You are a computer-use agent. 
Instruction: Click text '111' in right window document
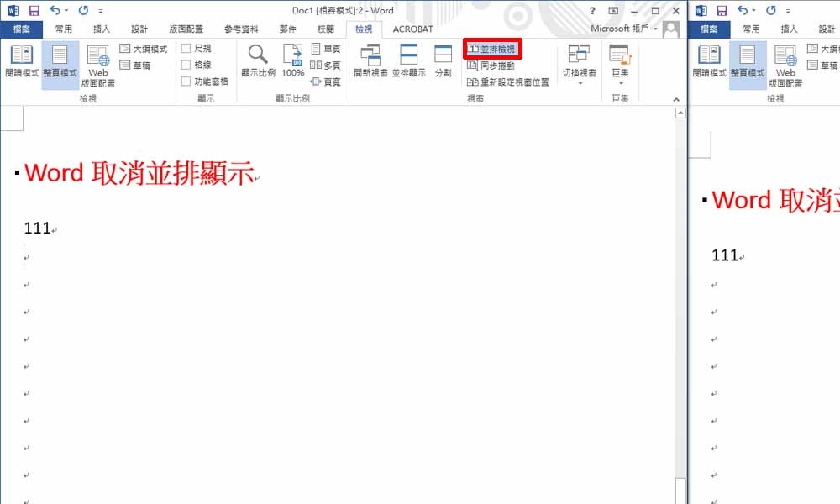725,255
